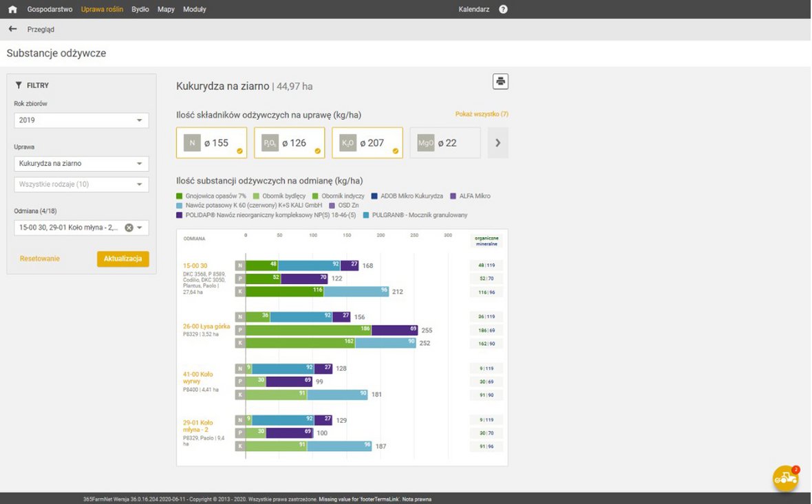Open the Bydło menu
This screenshot has height=504, width=812.
pyautogui.click(x=140, y=10)
